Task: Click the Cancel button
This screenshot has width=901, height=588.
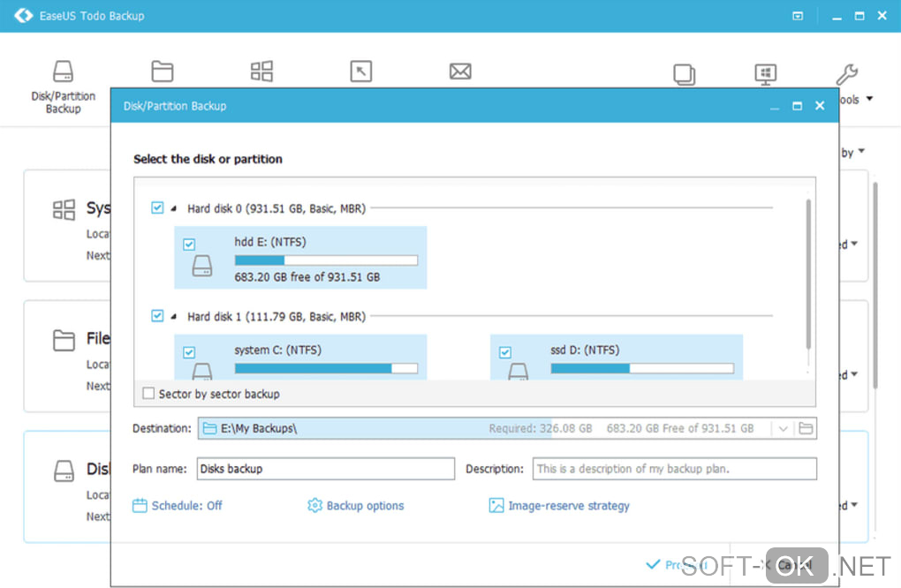Action: click(788, 566)
